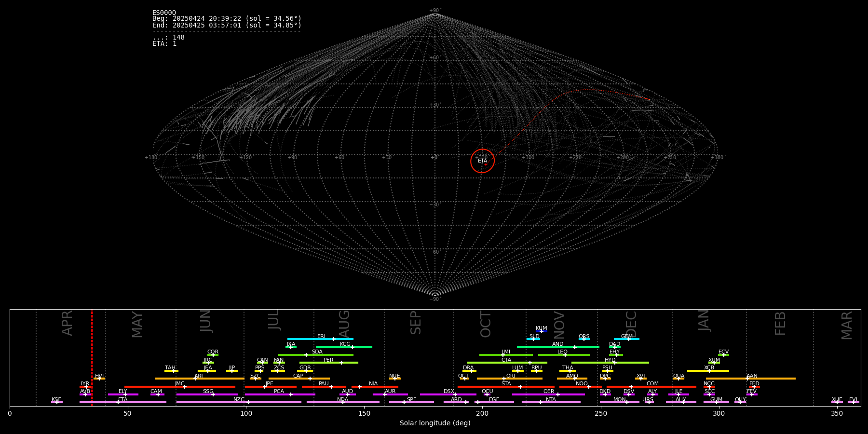Click the NDA shower label

click(x=342, y=400)
